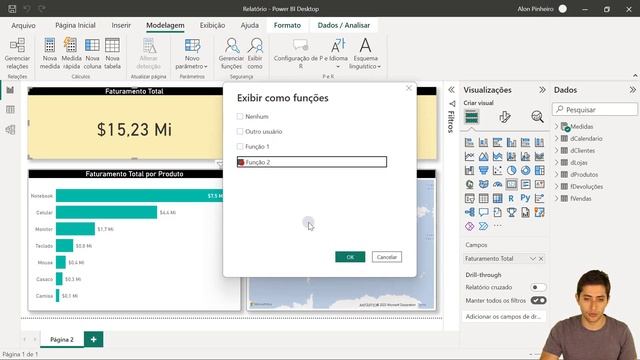Image resolution: width=640 pixels, height=360 pixels.
Task: Select the Pie chart visual
Action: (x=511, y=170)
